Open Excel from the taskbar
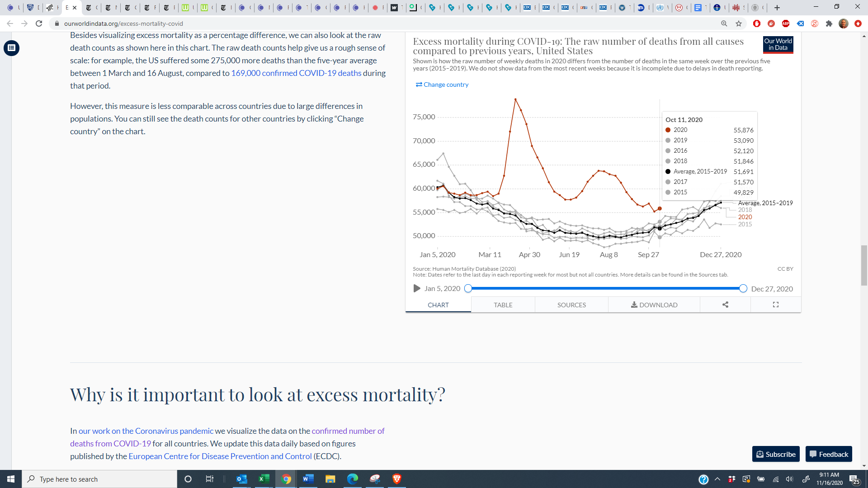The width and height of the screenshot is (868, 488). (x=264, y=479)
